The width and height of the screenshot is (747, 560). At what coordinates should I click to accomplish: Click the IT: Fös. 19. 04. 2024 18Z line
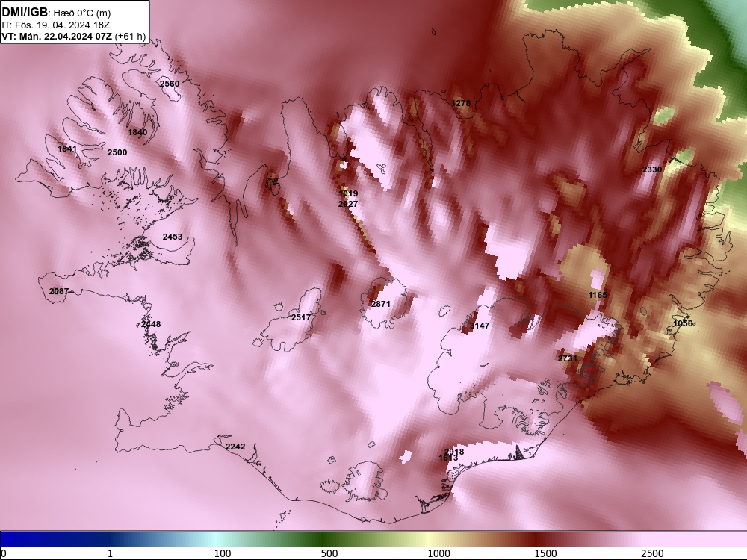(x=56, y=25)
